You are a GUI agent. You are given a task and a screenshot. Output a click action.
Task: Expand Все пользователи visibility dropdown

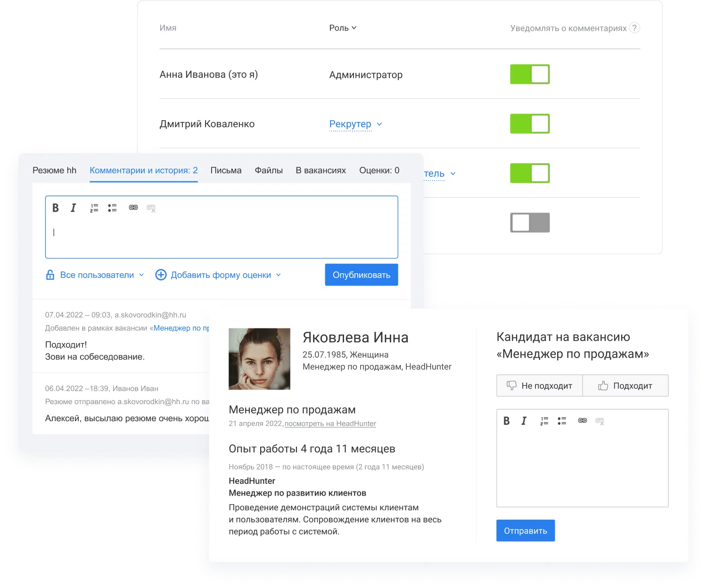point(97,275)
